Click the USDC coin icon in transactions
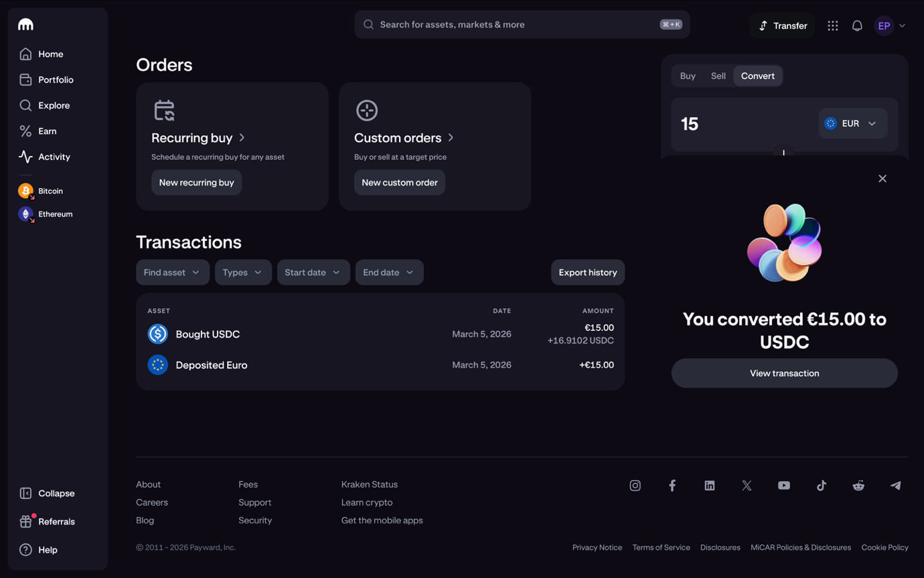924x578 pixels. pos(158,334)
